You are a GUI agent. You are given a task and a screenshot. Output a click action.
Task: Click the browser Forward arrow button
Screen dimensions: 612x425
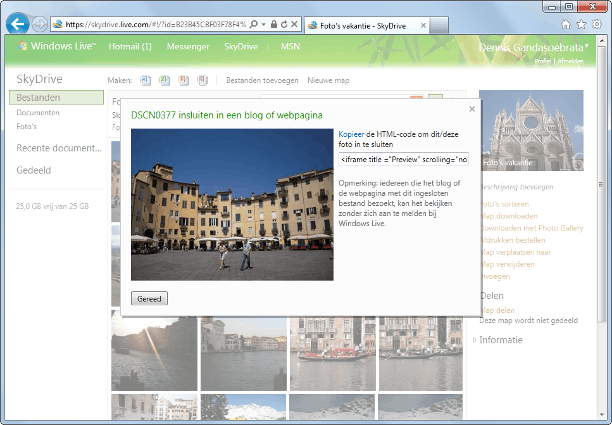point(39,25)
